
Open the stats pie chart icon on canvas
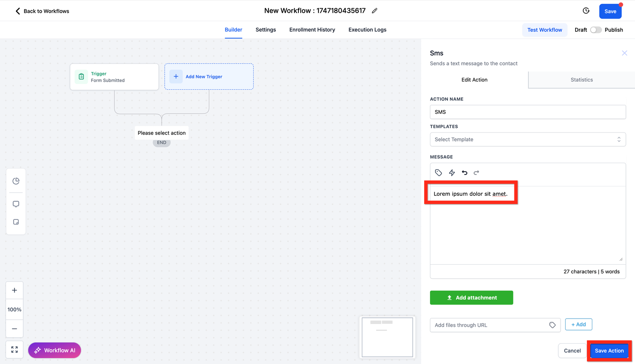tap(16, 181)
